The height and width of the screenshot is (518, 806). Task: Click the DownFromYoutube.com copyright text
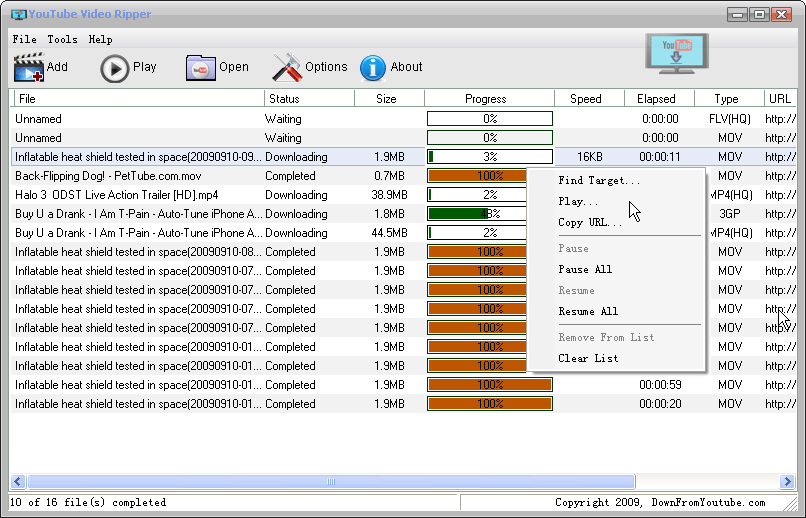[660, 503]
